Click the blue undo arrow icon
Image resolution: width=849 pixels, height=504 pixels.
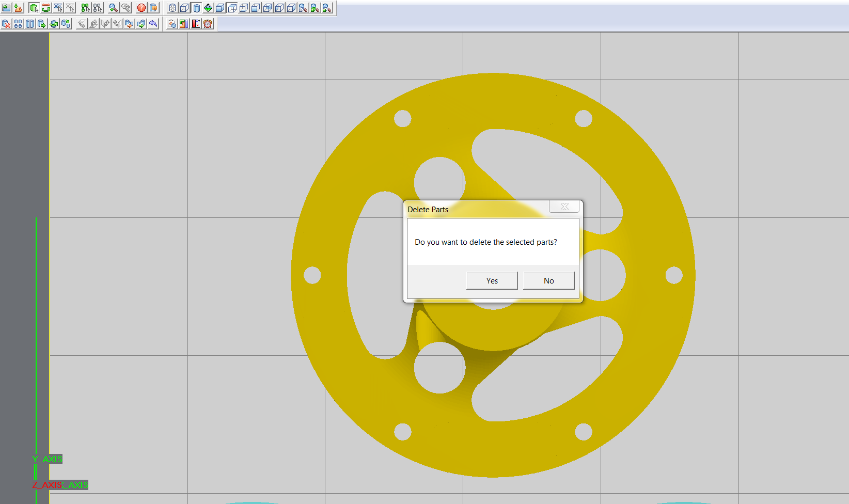click(153, 24)
